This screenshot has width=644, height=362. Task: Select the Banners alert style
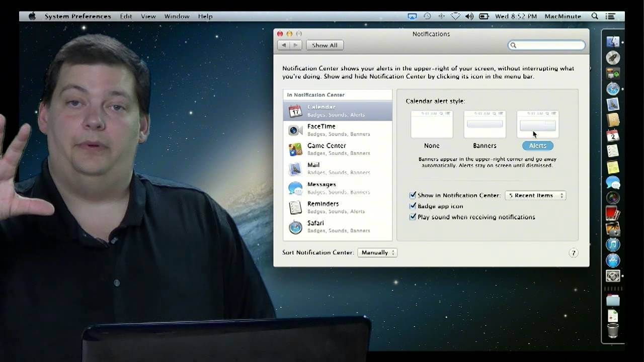coord(484,125)
